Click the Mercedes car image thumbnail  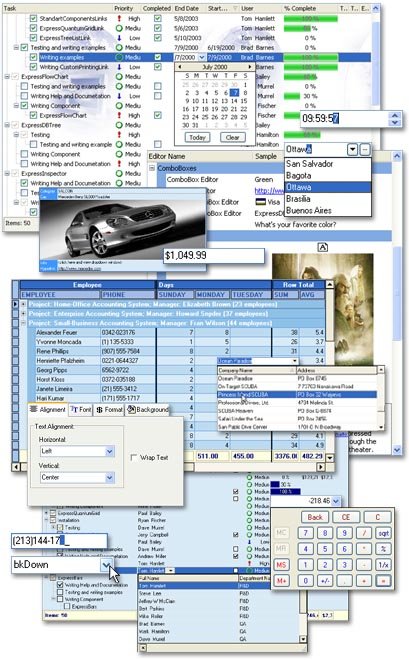122,230
